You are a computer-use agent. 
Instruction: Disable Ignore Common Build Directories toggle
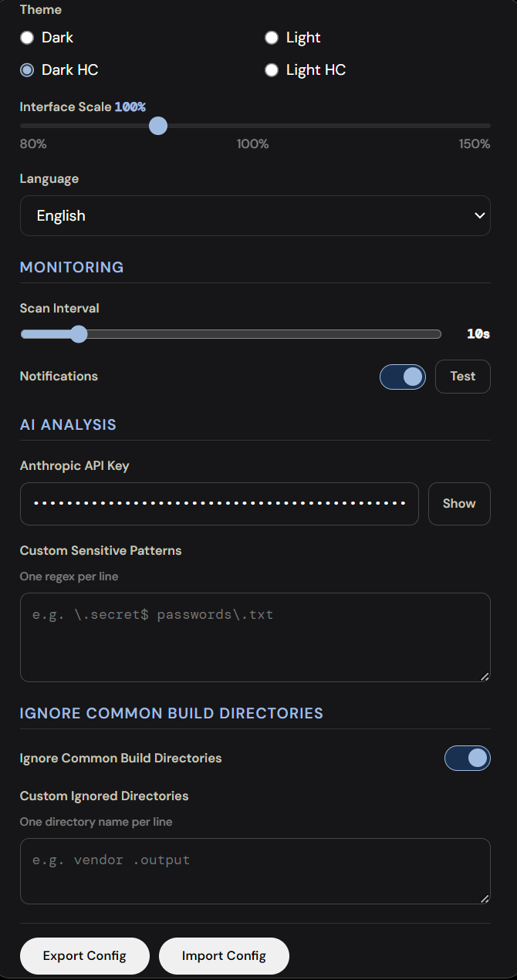467,759
